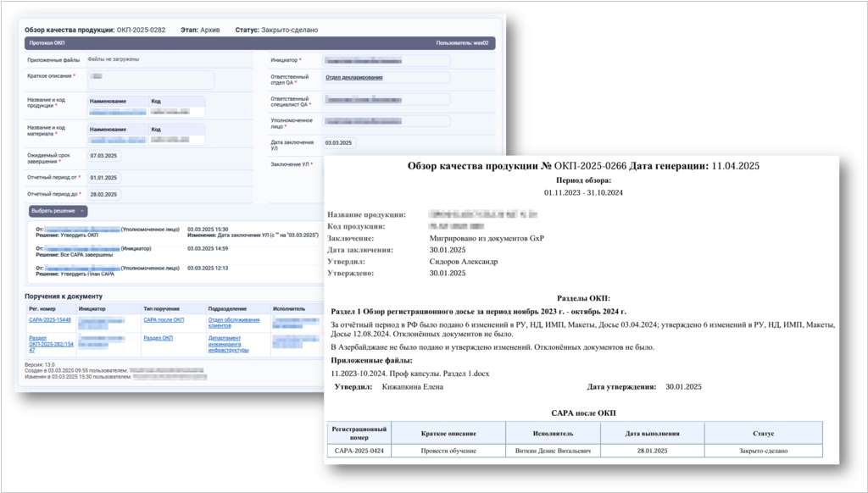Click the reporting period end 28.02.2025 field

(x=105, y=195)
